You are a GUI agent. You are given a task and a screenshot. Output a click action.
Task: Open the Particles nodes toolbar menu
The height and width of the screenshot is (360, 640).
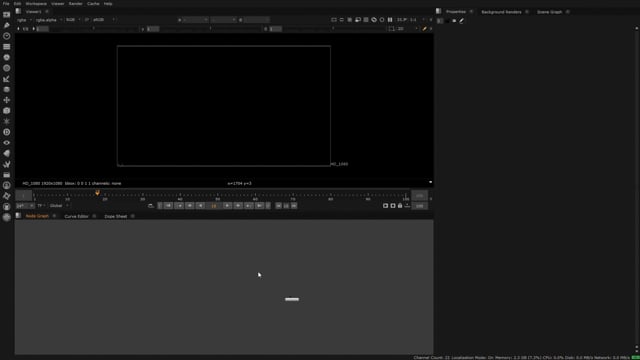coord(7,121)
